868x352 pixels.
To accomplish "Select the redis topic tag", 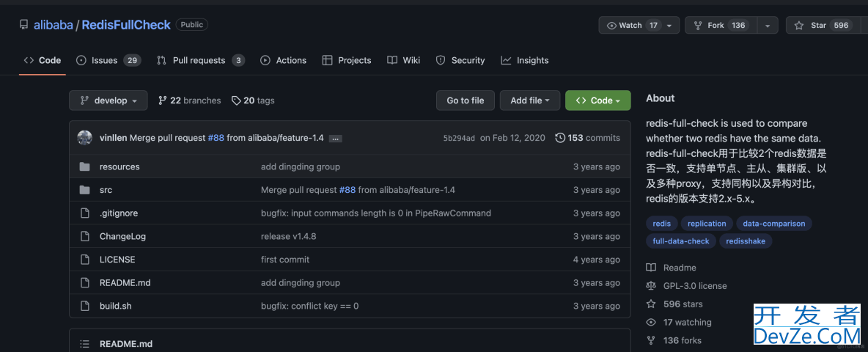I will click(x=661, y=224).
